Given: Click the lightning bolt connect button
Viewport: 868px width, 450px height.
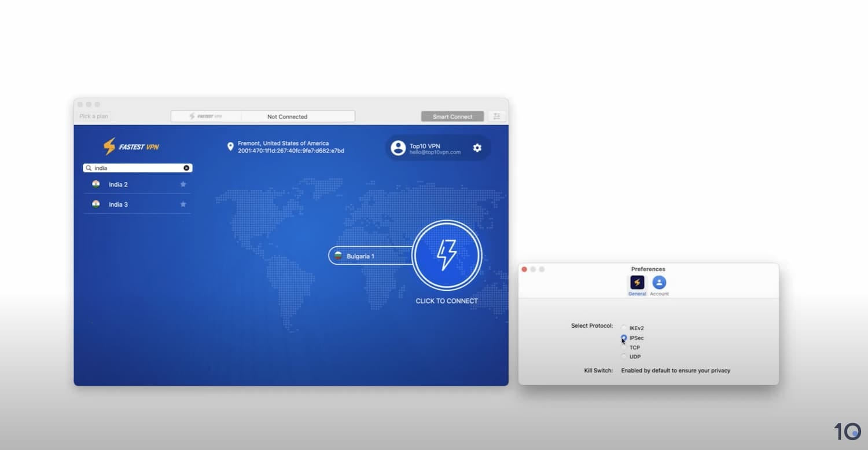Looking at the screenshot, I should [x=447, y=255].
